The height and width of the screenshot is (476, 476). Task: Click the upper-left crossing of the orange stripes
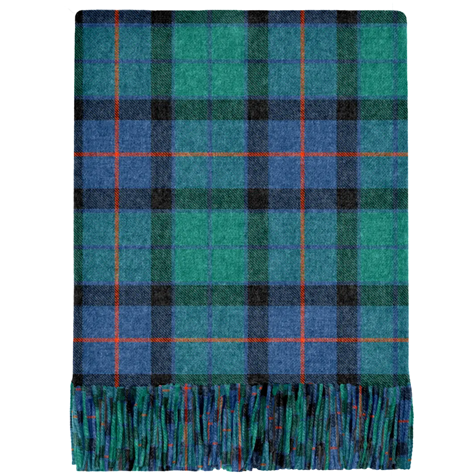117,154
